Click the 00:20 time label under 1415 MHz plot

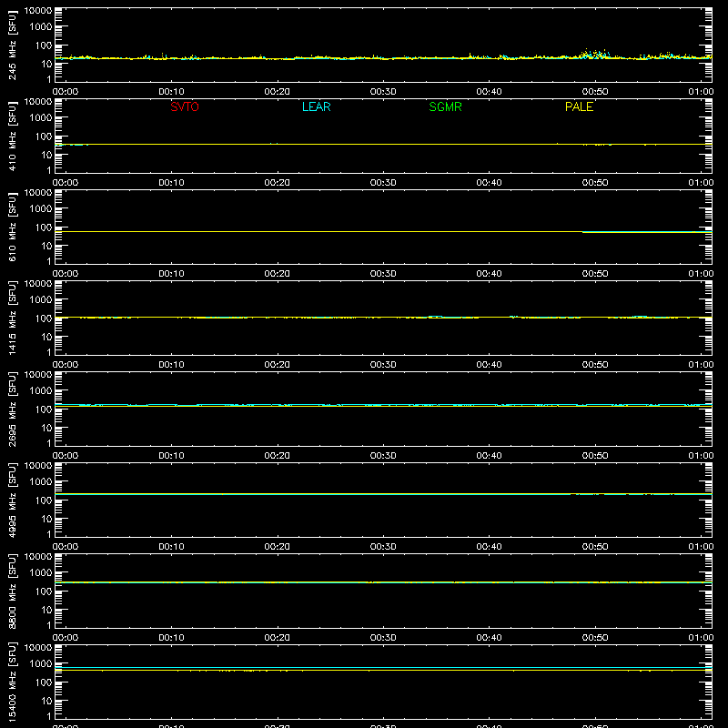(x=278, y=365)
